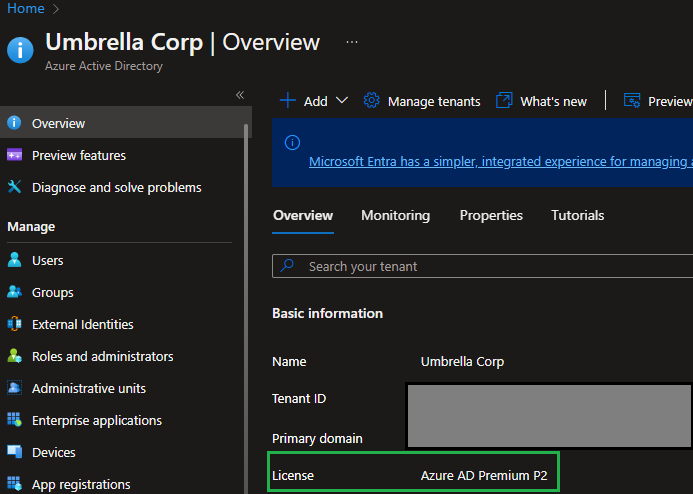Click the Enterprise applications grid icon

click(14, 420)
